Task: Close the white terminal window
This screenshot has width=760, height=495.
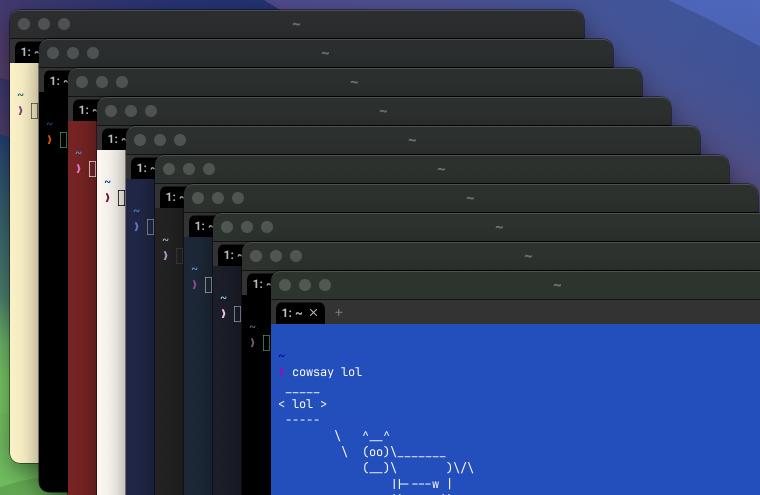Action: tap(111, 111)
